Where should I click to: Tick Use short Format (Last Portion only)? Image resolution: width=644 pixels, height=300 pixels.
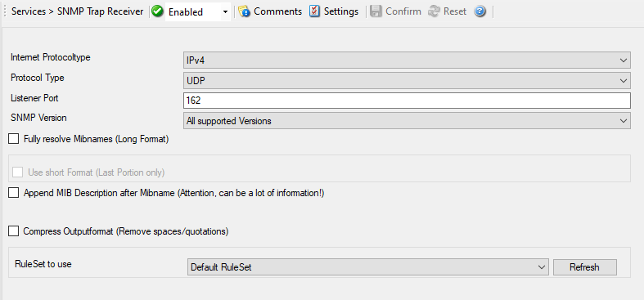(18, 172)
